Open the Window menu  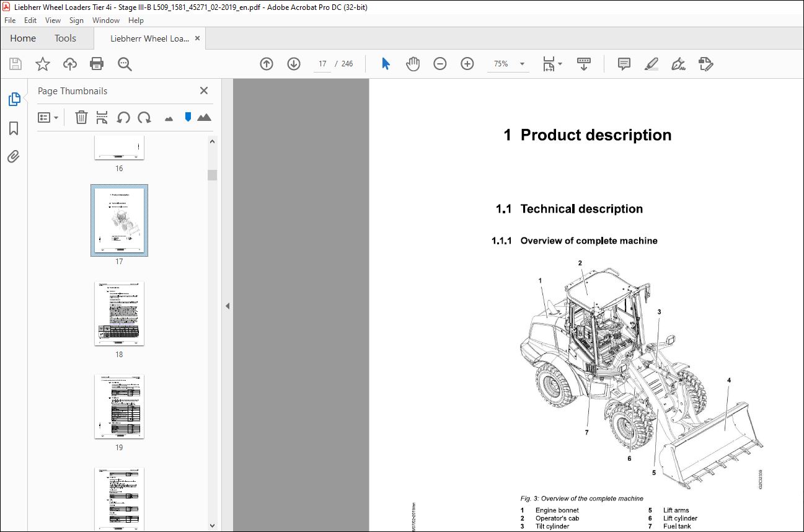[106, 20]
